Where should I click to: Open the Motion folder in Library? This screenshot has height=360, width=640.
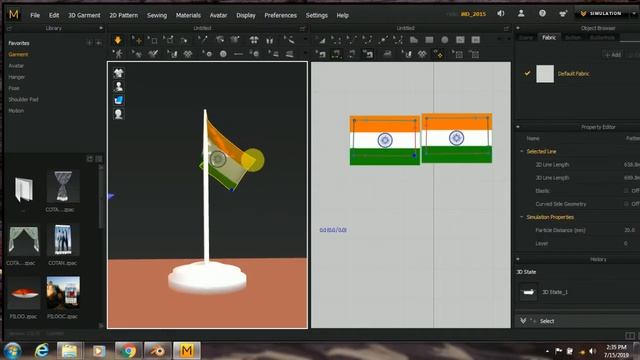pyautogui.click(x=16, y=111)
